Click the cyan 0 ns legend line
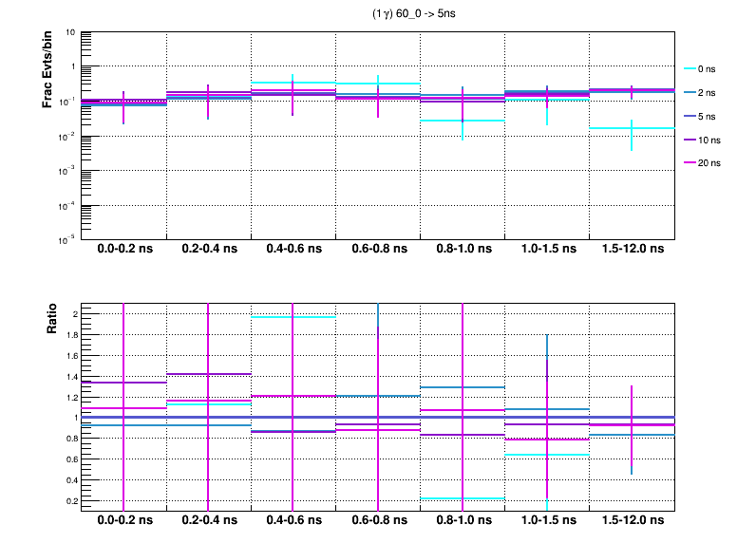The height and width of the screenshot is (543, 756). [x=690, y=69]
